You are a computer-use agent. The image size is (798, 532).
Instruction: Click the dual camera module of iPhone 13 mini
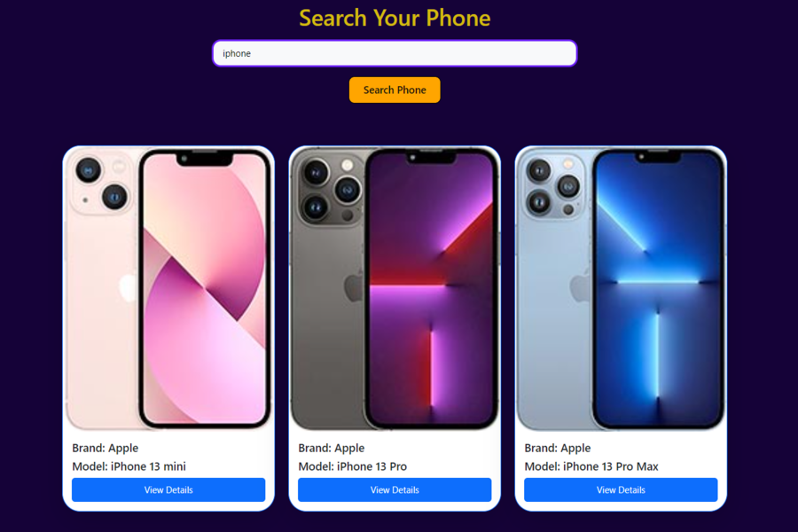coord(103,184)
